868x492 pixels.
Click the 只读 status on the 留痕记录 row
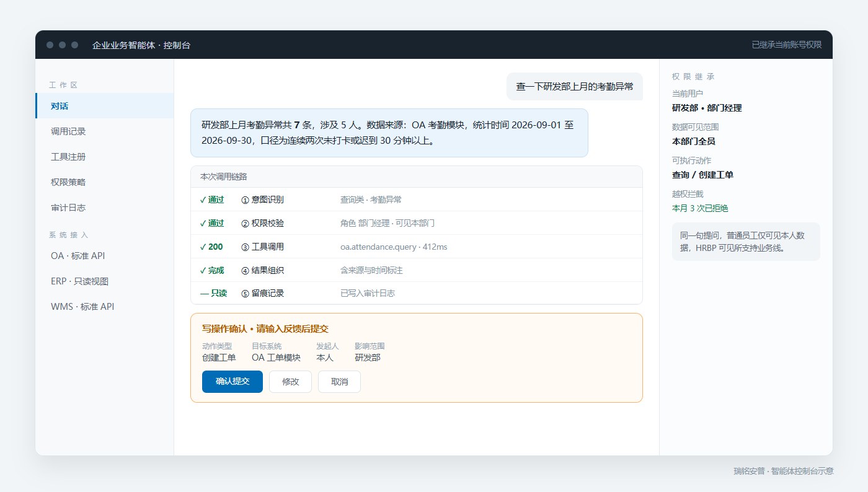[214, 294]
